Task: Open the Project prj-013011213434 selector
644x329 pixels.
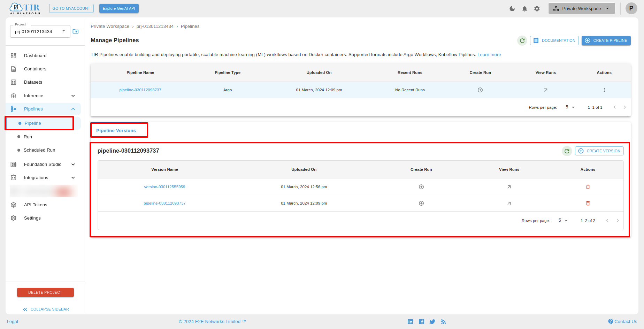Action: (40, 31)
